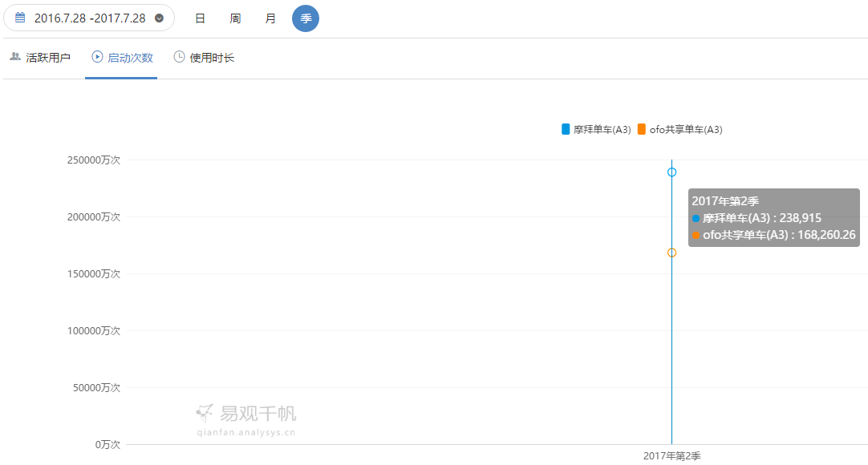Switch granularity to 月 monthly
This screenshot has height=465, width=868.
coord(270,18)
